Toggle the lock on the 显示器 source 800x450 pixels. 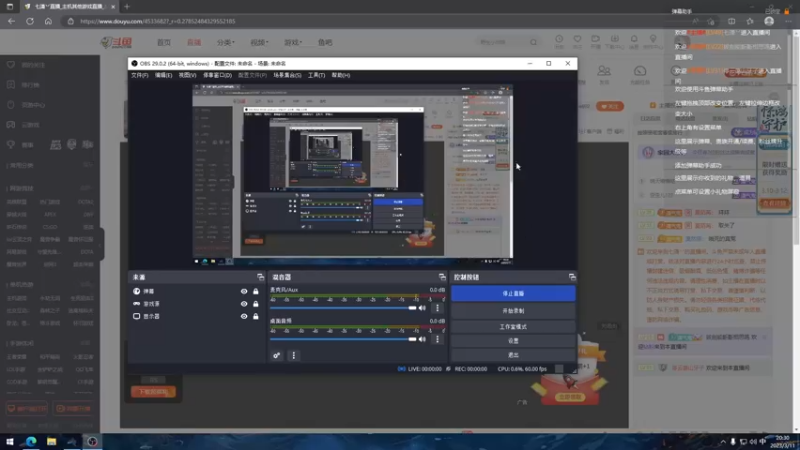click(x=256, y=316)
